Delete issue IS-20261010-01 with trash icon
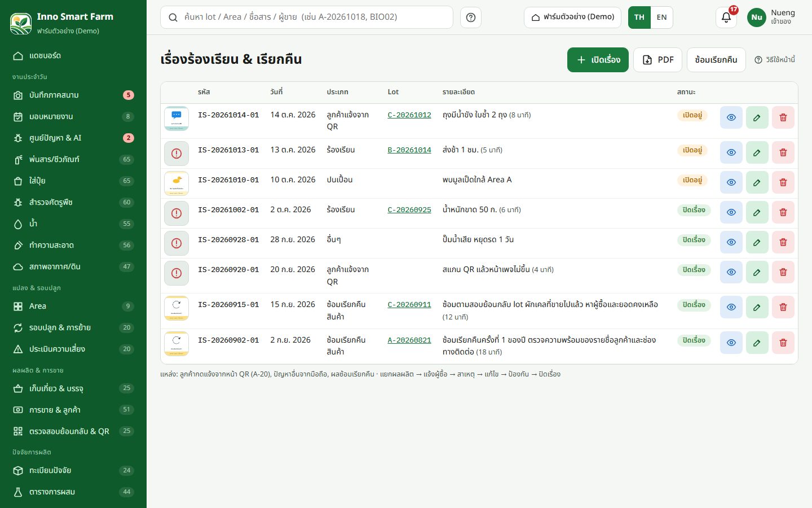This screenshot has height=508, width=812. click(783, 182)
